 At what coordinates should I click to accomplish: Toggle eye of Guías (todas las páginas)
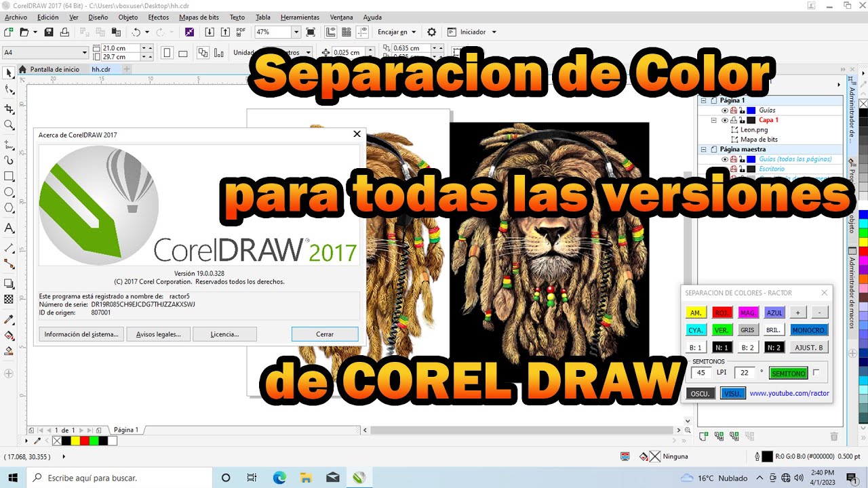coord(724,159)
